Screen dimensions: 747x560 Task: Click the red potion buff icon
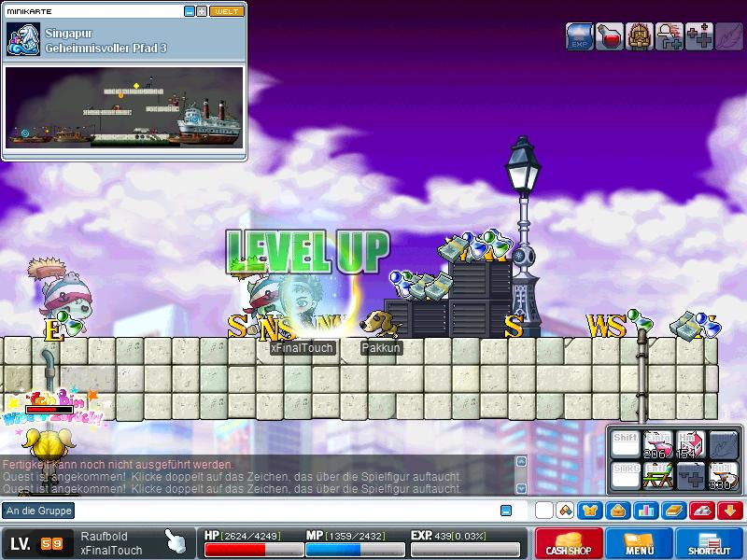coord(610,36)
